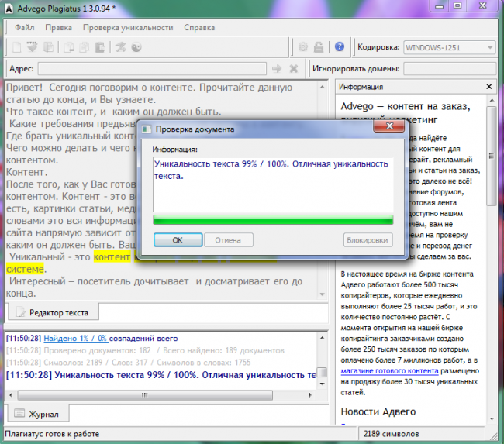Click status bar entry '2189 символов'
This screenshot has height=444, width=504.
[391, 434]
